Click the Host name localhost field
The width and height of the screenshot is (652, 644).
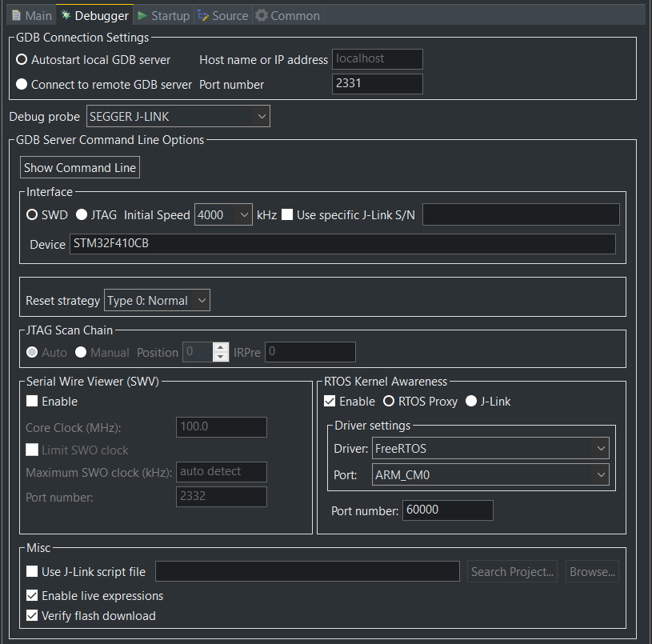(377, 59)
